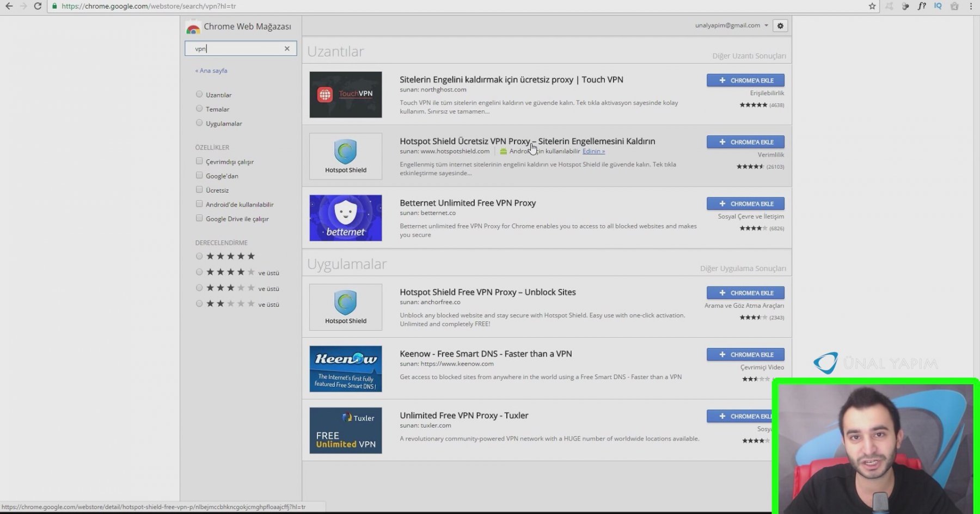Image resolution: width=980 pixels, height=514 pixels.
Task: Select the Temalar radio filter
Action: pyautogui.click(x=199, y=108)
